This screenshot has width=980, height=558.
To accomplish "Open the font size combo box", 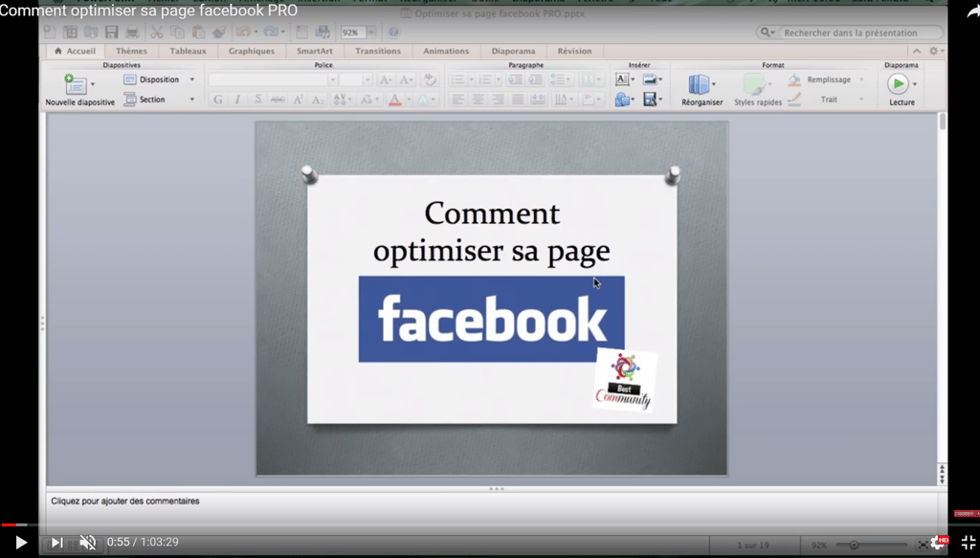I will [356, 79].
